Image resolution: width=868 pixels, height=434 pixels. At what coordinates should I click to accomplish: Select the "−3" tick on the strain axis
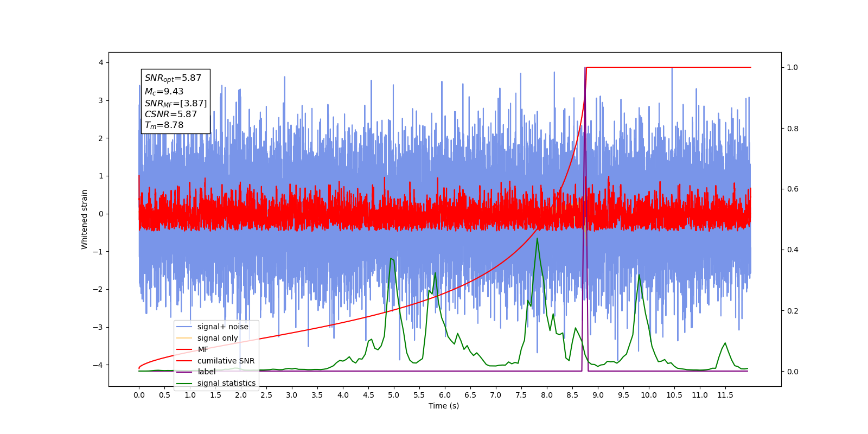[x=98, y=327]
